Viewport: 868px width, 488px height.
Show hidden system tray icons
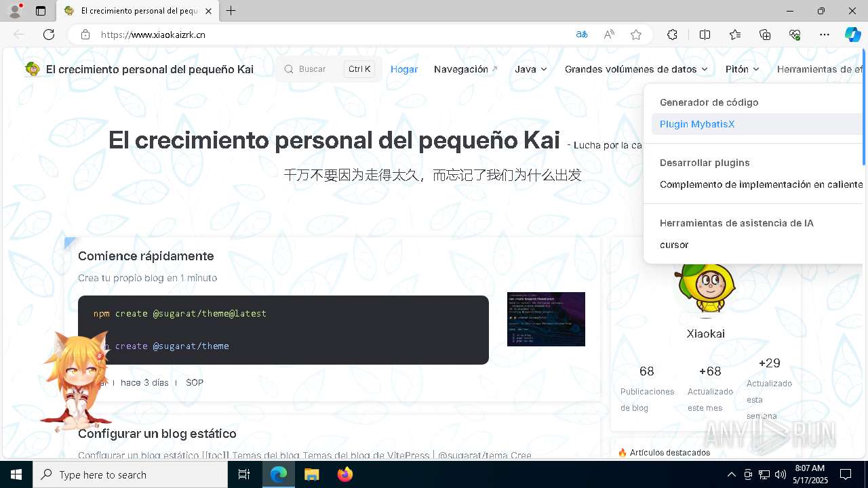tap(731, 474)
